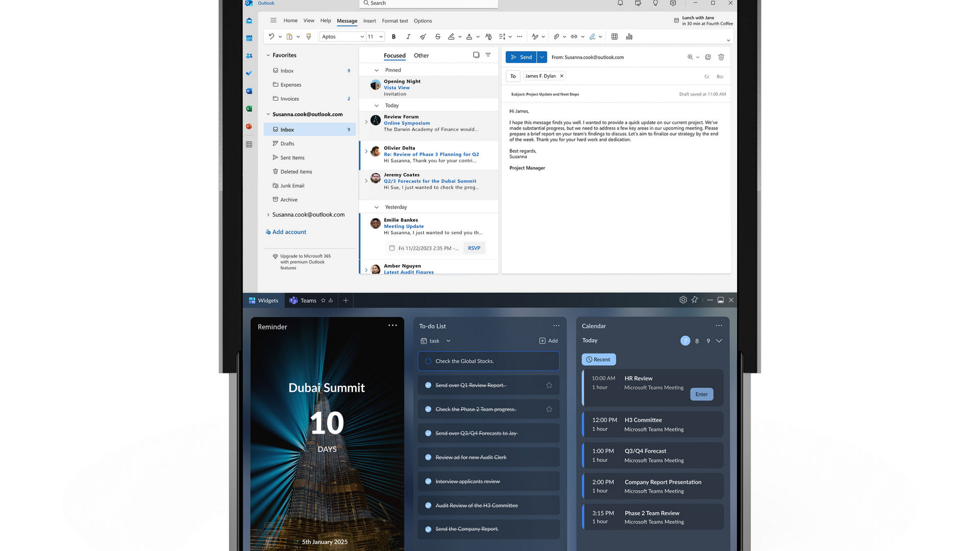This screenshot has width=980, height=551.
Task: Open the Insert ribbon tab
Action: [370, 21]
